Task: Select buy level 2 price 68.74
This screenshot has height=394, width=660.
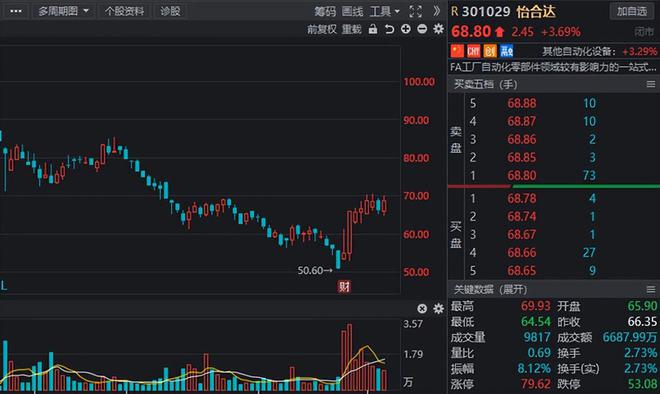Action: 522,216
